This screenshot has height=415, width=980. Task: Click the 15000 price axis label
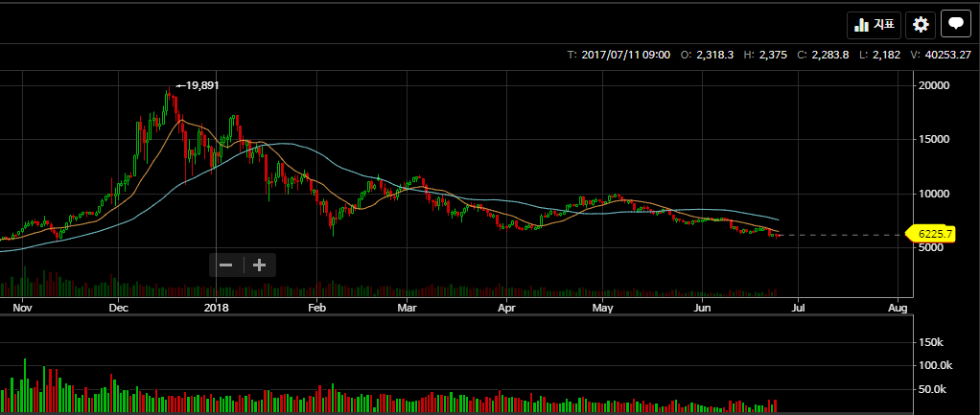(x=935, y=139)
